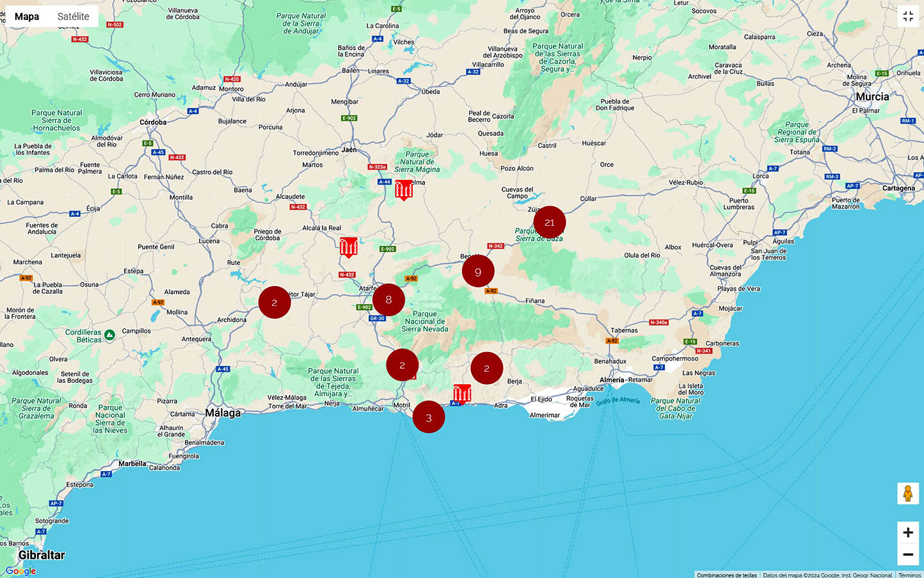Expand the 2 cluster north of Motril
924x578 pixels.
pos(402,365)
